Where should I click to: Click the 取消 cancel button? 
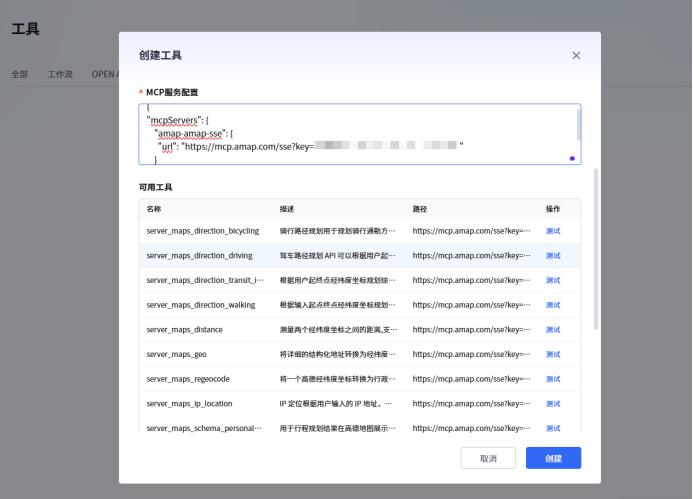click(x=488, y=458)
